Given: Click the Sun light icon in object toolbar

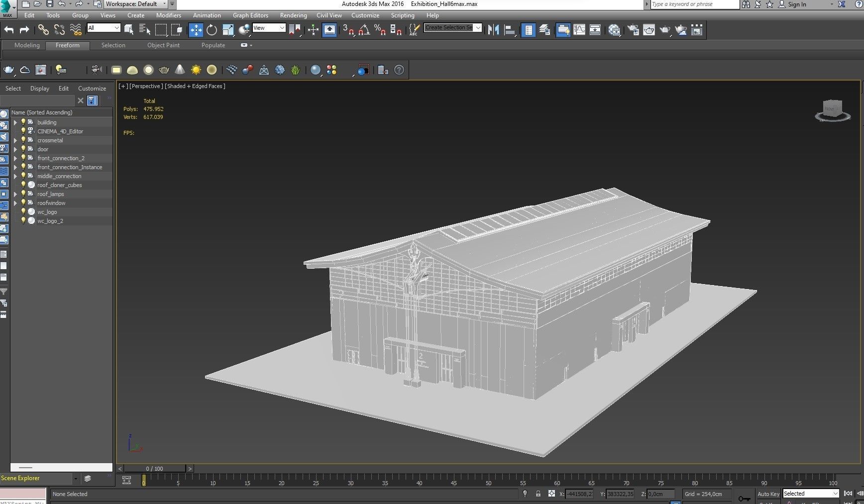Looking at the screenshot, I should point(196,70).
